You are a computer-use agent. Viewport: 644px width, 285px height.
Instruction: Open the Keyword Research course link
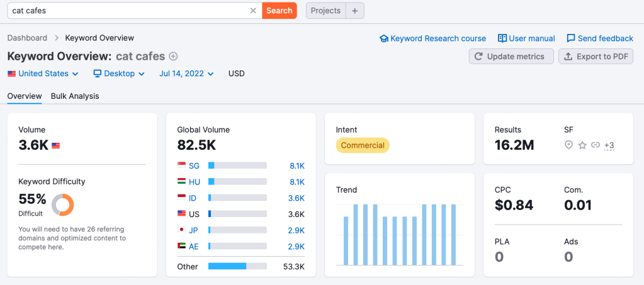432,38
